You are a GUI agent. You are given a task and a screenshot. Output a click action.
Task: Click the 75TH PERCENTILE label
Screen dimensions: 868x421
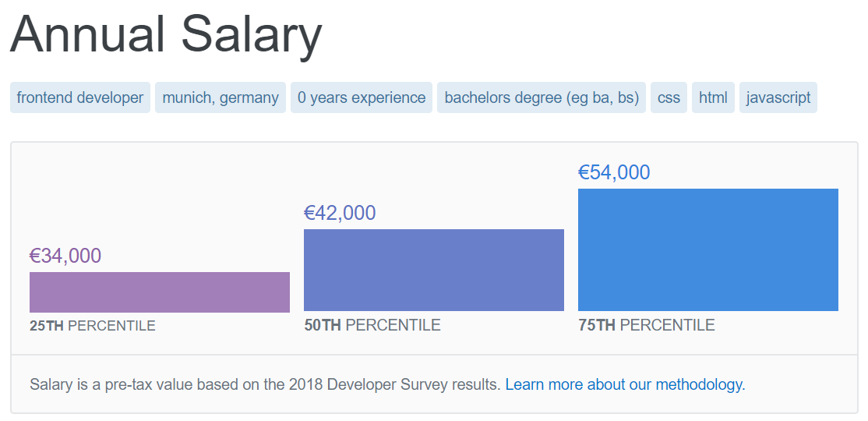[x=647, y=325]
